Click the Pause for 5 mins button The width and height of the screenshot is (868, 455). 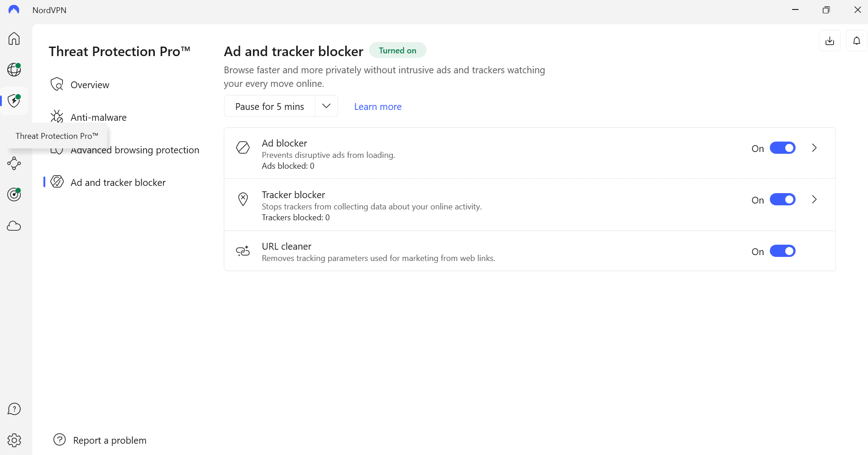pyautogui.click(x=270, y=106)
